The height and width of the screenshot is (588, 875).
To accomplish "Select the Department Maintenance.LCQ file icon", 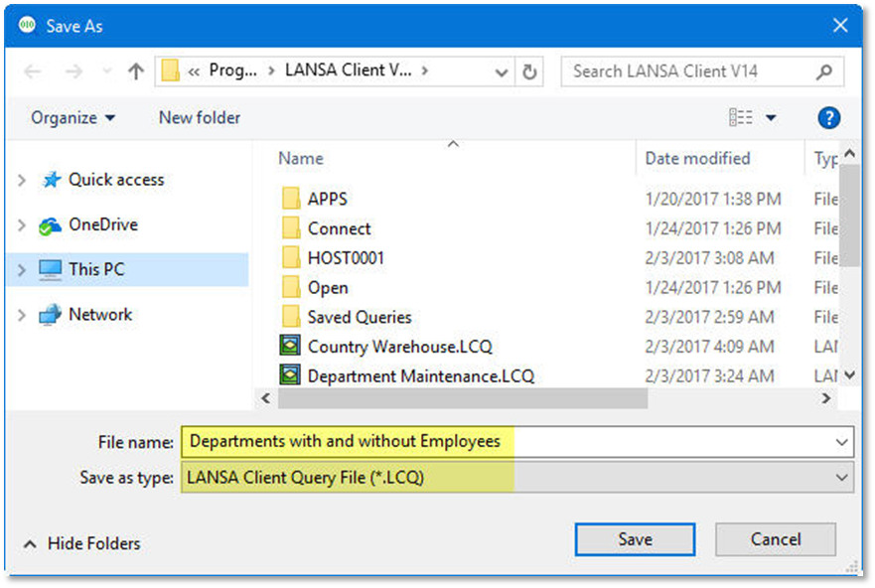I will (x=290, y=376).
